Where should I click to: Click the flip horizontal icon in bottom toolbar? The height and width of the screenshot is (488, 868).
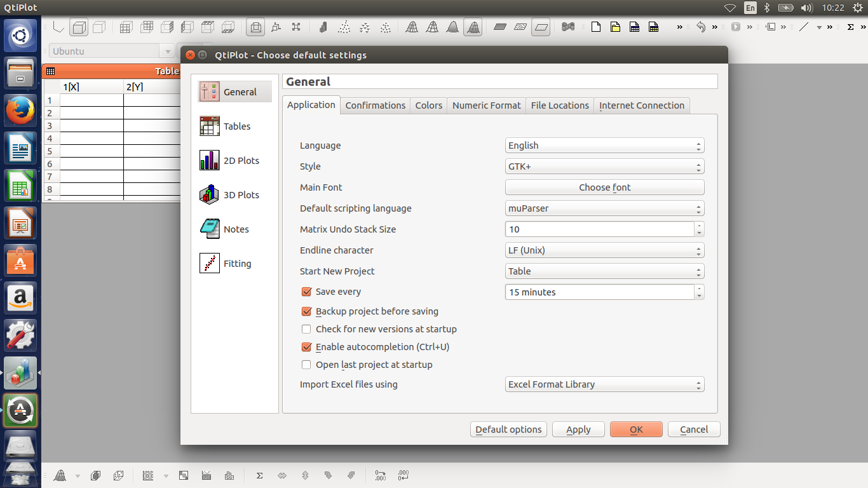click(282, 475)
